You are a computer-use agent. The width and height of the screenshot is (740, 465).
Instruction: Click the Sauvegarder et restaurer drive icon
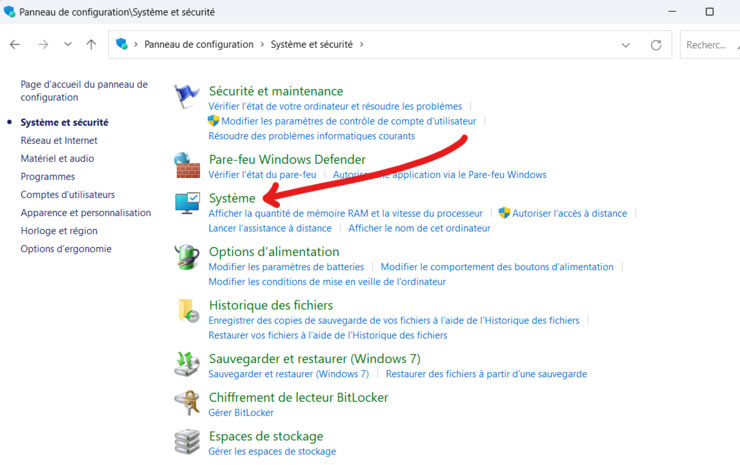coord(187,364)
